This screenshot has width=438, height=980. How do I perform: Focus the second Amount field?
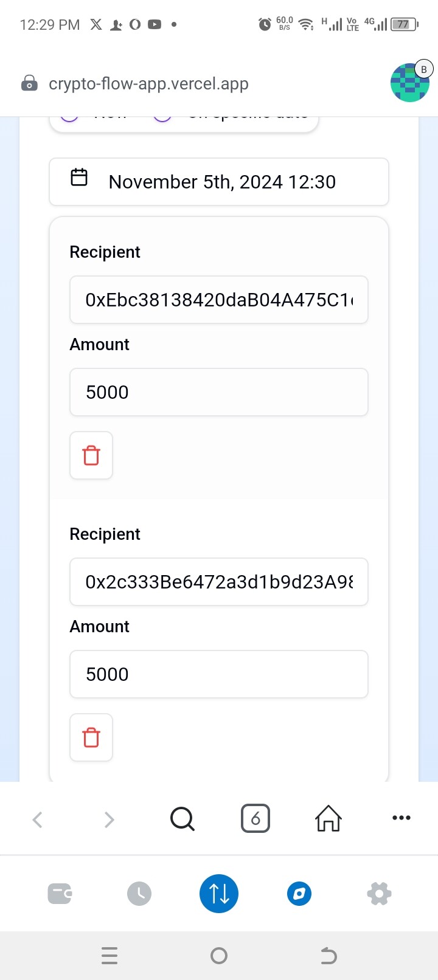(x=219, y=674)
